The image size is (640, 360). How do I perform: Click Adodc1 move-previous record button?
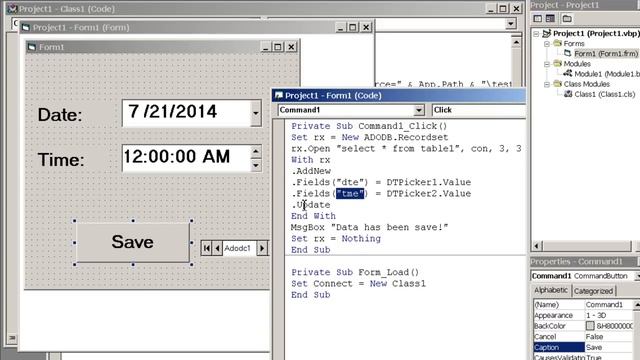(218, 248)
